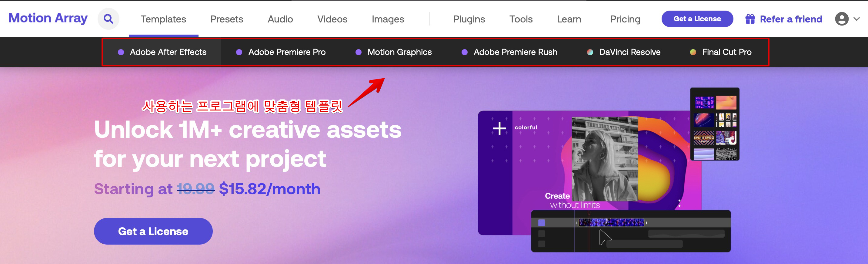Screen dimensions: 868x264
Task: Expand the account menu chevron
Action: pyautogui.click(x=856, y=19)
